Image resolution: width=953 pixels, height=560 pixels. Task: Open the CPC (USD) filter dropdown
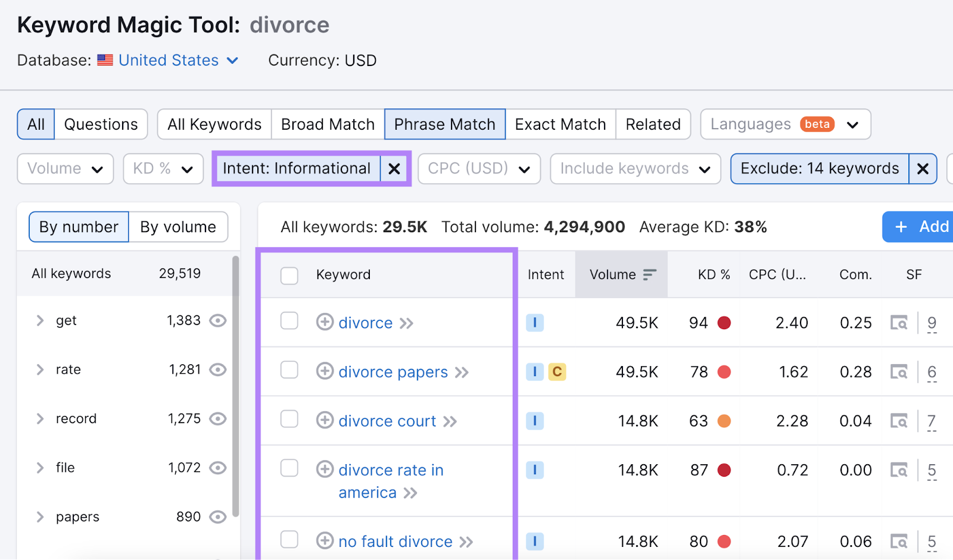[479, 169]
